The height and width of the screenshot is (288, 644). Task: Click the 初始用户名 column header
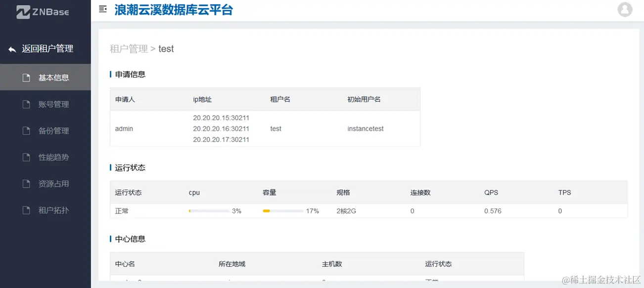pyautogui.click(x=364, y=99)
